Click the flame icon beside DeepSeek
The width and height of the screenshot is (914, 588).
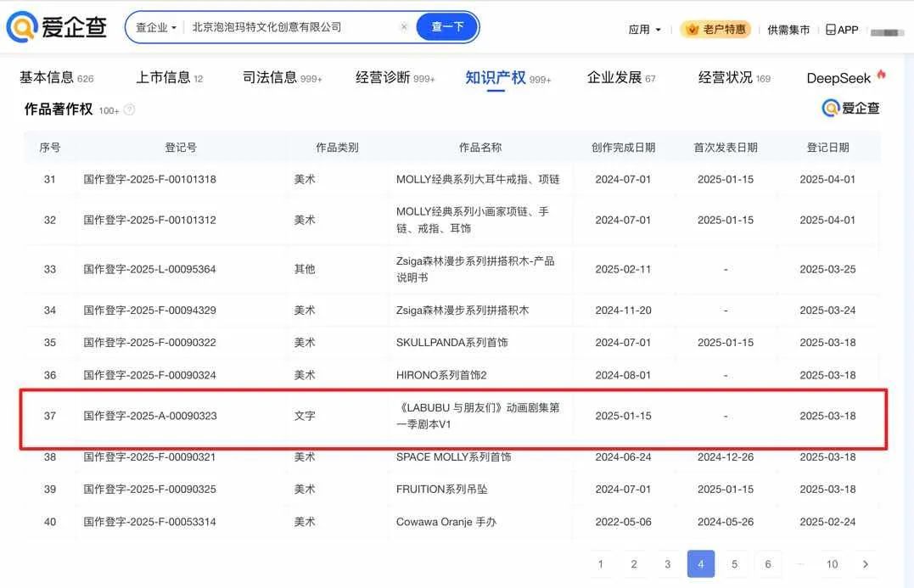pyautogui.click(x=882, y=75)
